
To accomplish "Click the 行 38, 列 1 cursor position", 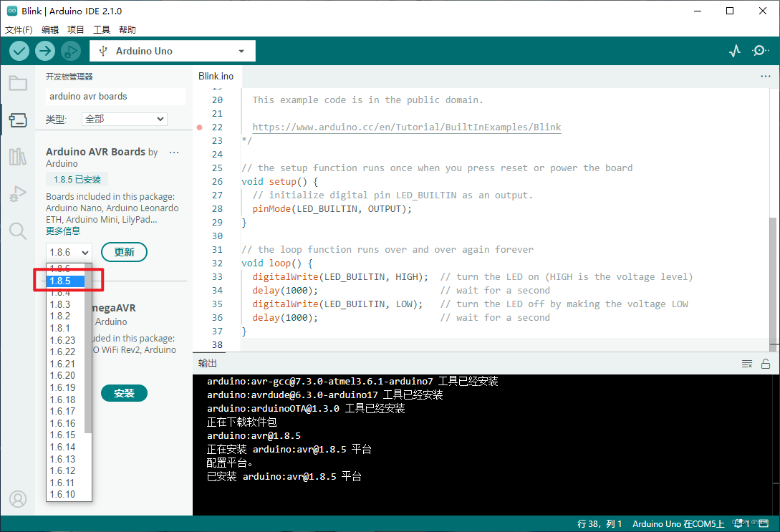I will (600, 523).
